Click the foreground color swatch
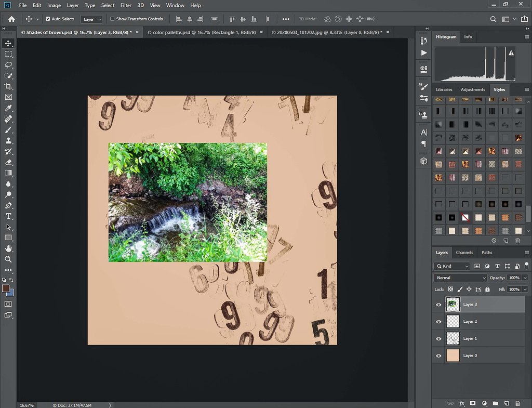Image resolution: width=532 pixels, height=408 pixels. 6,288
